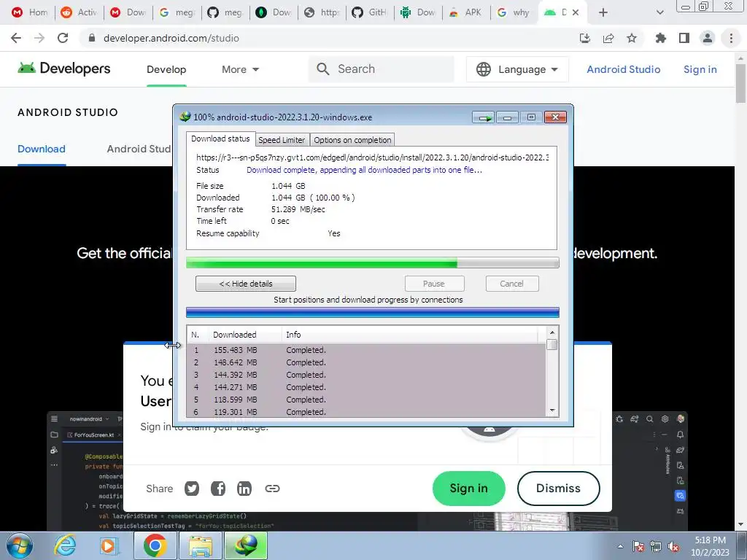Screen dimensions: 747x560
Task: Open the Develop nav item
Action: point(166,69)
